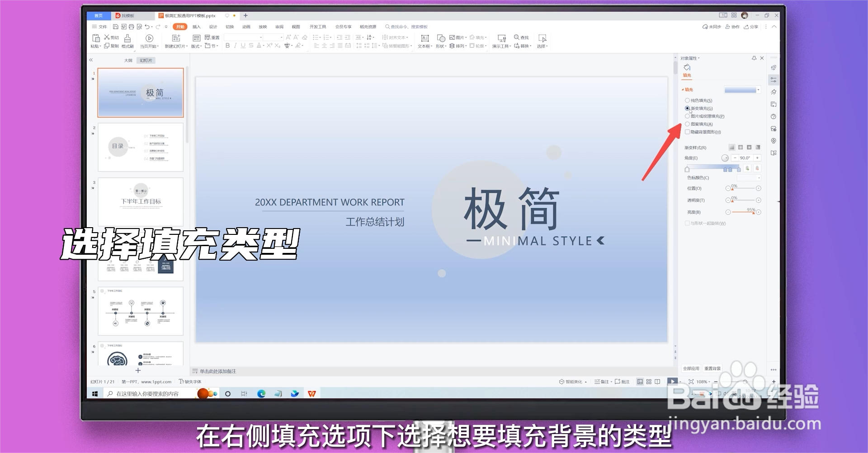
Task: Open the paste (粘贴) dropdown
Action: click(x=95, y=46)
